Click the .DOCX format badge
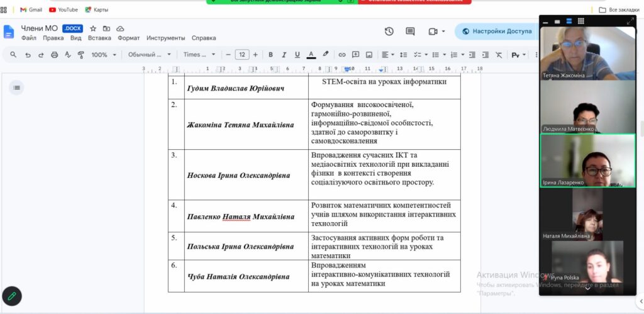This screenshot has height=314, width=644. pos(73,28)
